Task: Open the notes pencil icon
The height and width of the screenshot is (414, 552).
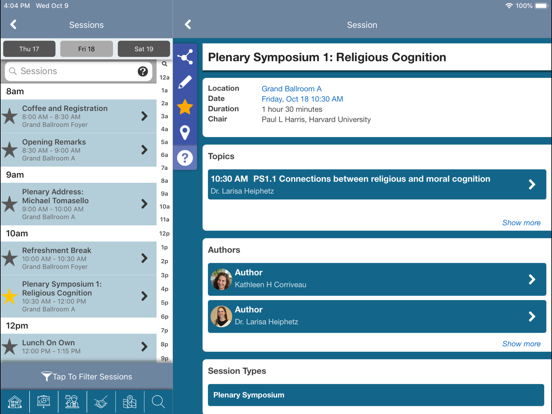Action: click(185, 82)
